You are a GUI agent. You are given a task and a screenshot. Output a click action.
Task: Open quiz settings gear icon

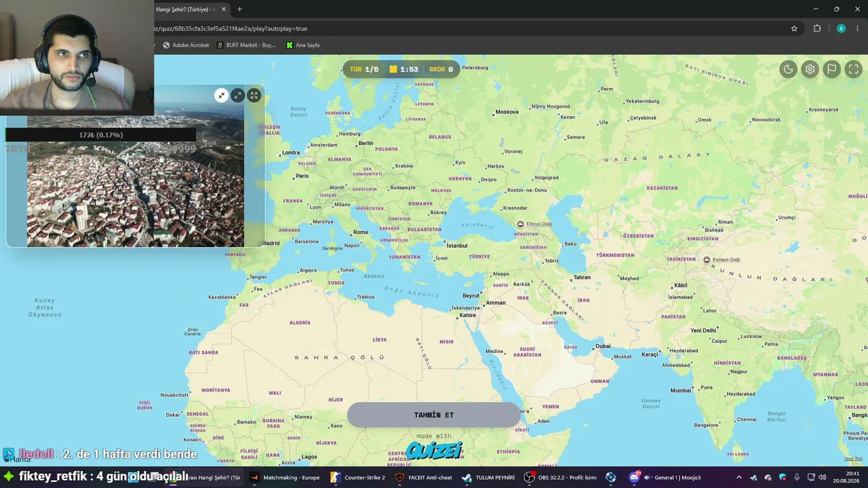click(810, 69)
